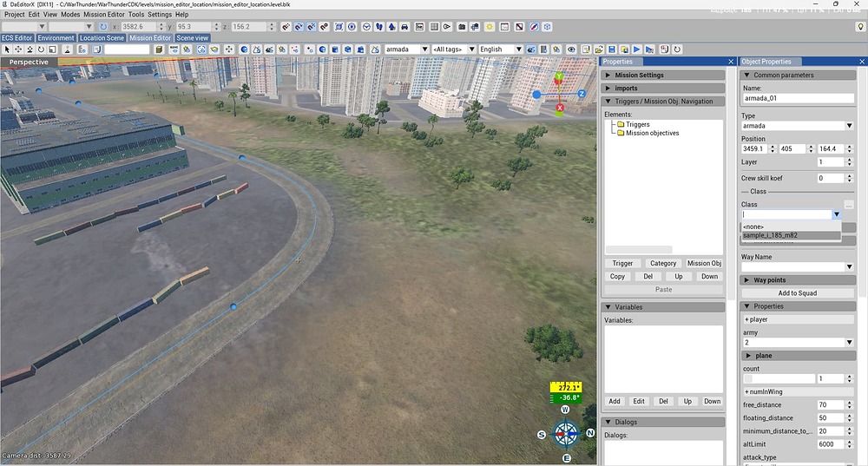
Task: Click the eye visibility icon in the toolbar
Action: [x=571, y=49]
